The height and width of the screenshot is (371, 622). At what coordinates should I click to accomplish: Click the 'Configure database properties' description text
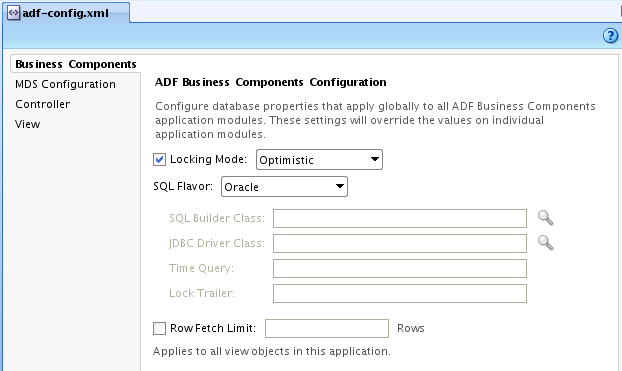click(x=375, y=120)
